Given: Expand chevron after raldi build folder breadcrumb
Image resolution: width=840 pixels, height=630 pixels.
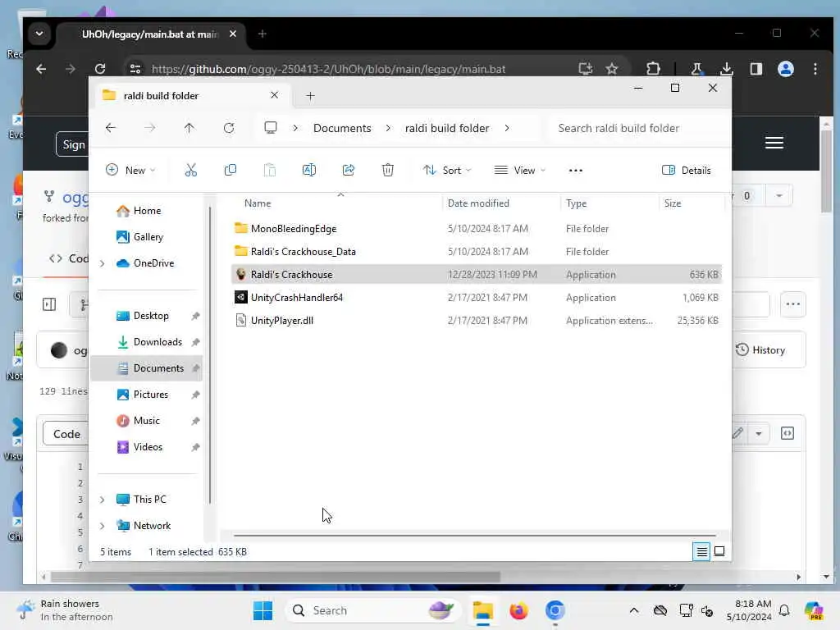Looking at the screenshot, I should (x=507, y=128).
